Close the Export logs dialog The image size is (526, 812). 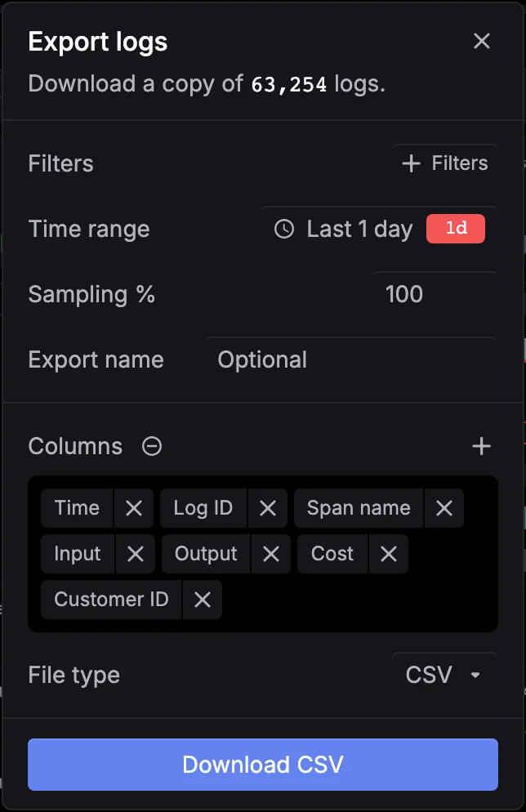point(481,41)
